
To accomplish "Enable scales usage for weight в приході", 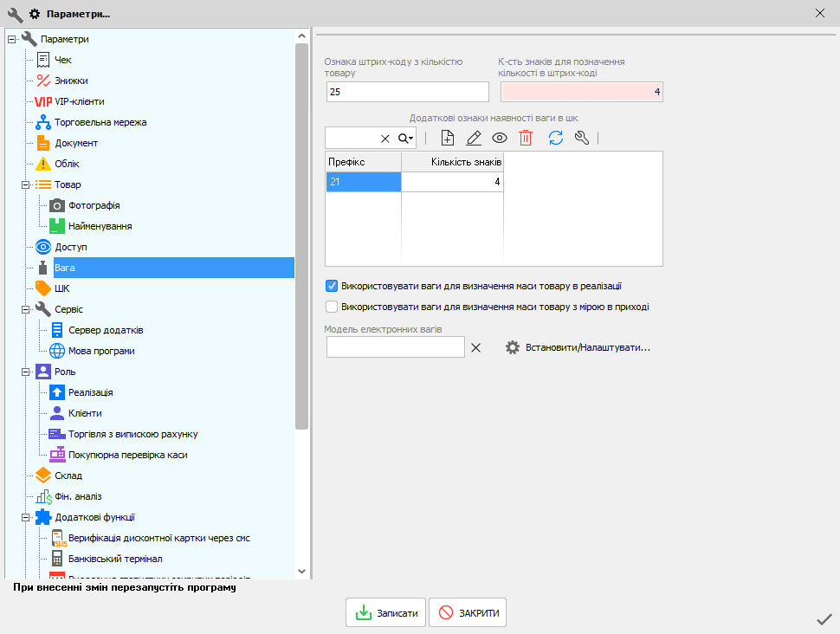I will coord(332,306).
